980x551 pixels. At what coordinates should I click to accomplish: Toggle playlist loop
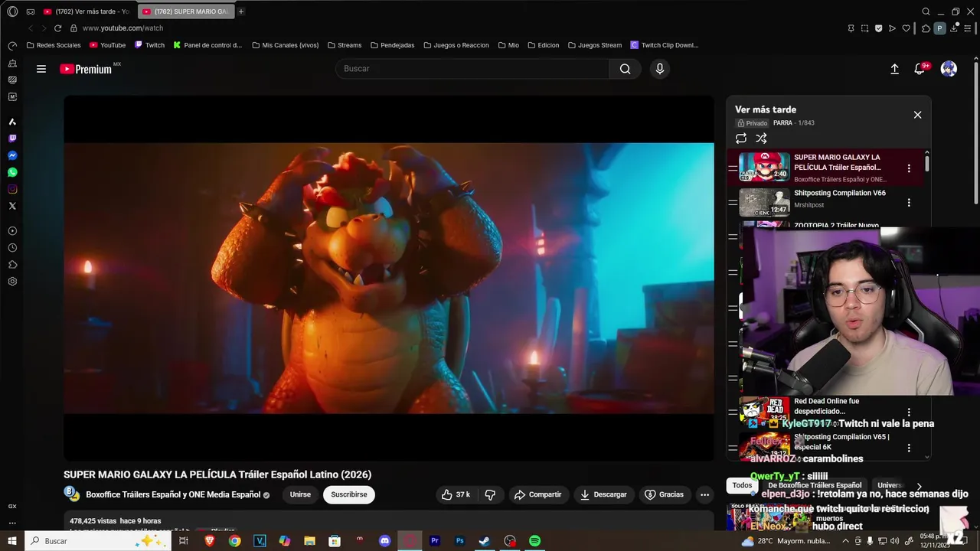pyautogui.click(x=741, y=139)
